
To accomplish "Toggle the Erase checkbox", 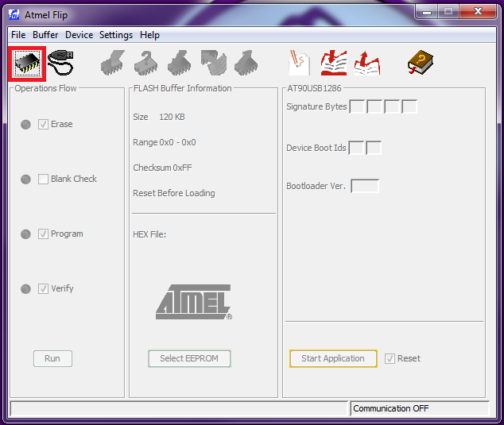I will click(43, 124).
